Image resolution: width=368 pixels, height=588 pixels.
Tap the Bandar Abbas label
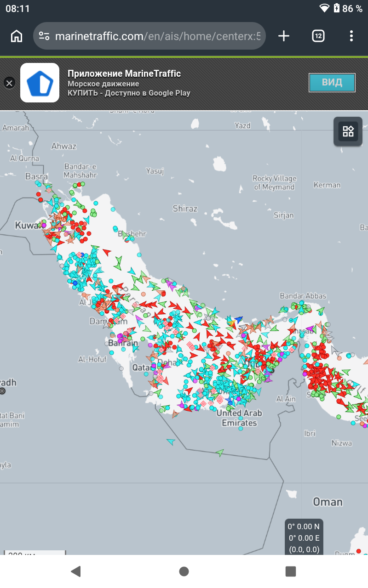click(303, 296)
